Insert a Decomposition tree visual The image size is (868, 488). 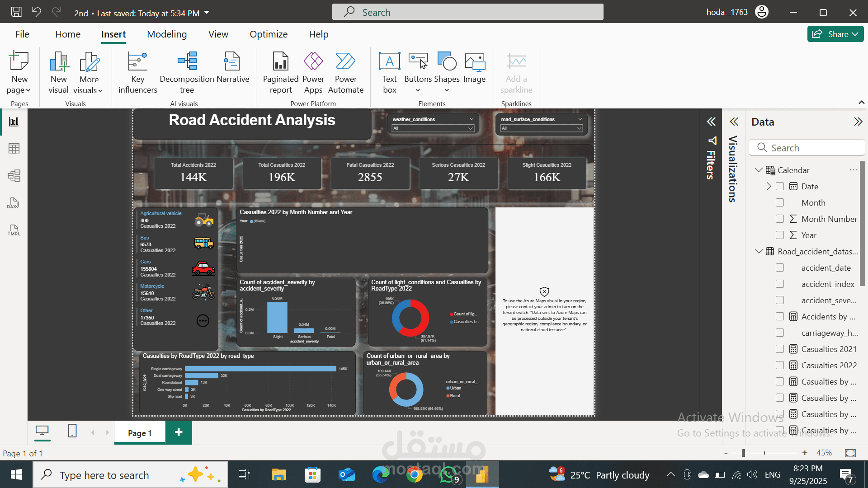pyautogui.click(x=187, y=72)
